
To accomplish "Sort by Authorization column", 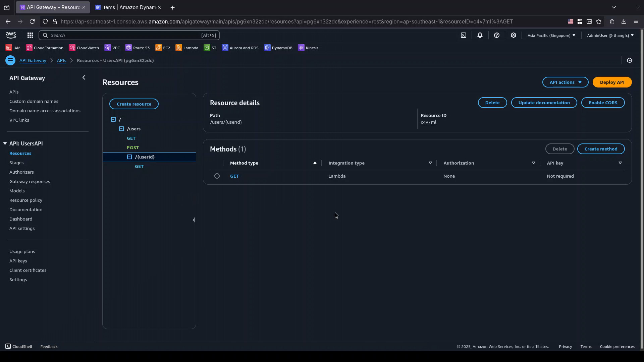I will tap(534, 163).
